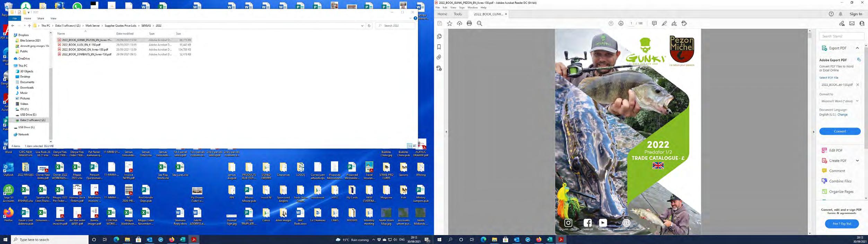This screenshot has width=868, height=244.
Task: Click the Search 'Stamp' tools field
Action: tap(842, 36)
